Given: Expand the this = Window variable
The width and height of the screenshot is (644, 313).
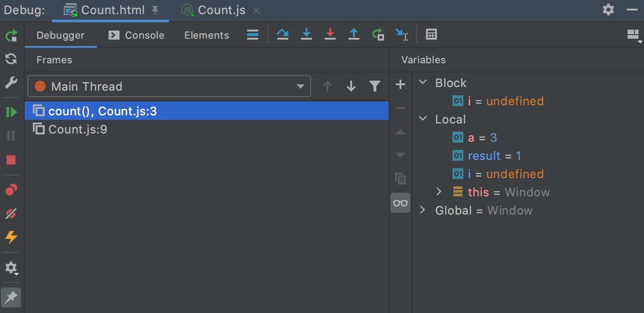Looking at the screenshot, I should click(x=438, y=192).
